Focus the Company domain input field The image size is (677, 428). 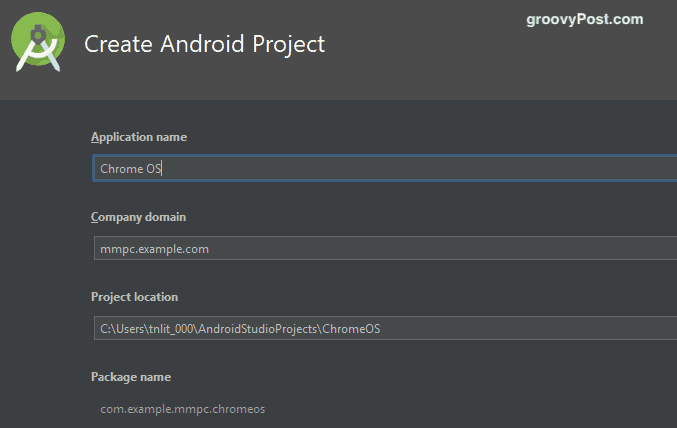click(x=386, y=248)
